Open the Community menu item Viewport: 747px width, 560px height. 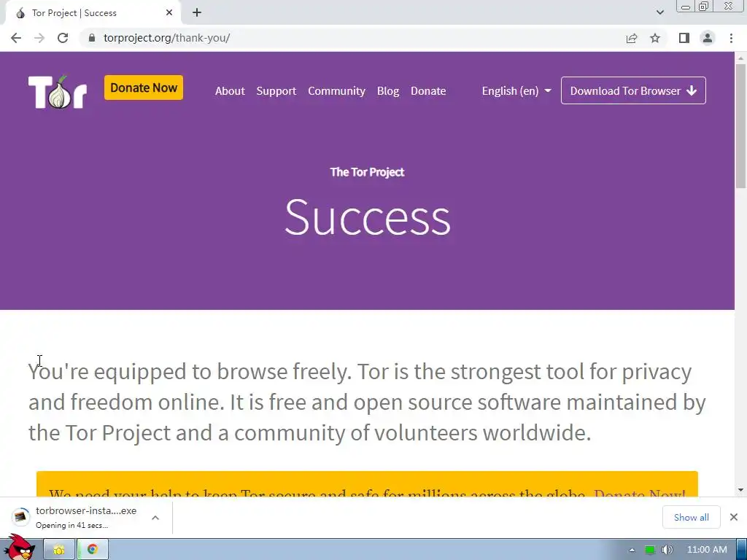pos(336,91)
